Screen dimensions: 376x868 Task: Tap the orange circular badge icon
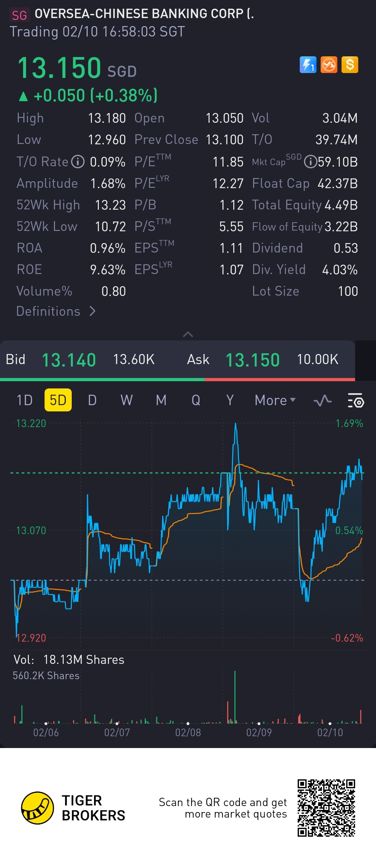(329, 65)
